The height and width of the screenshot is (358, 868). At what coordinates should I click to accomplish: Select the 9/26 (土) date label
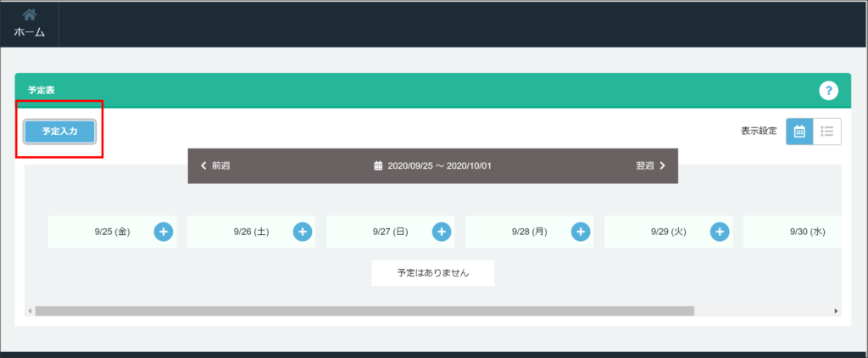tap(251, 232)
